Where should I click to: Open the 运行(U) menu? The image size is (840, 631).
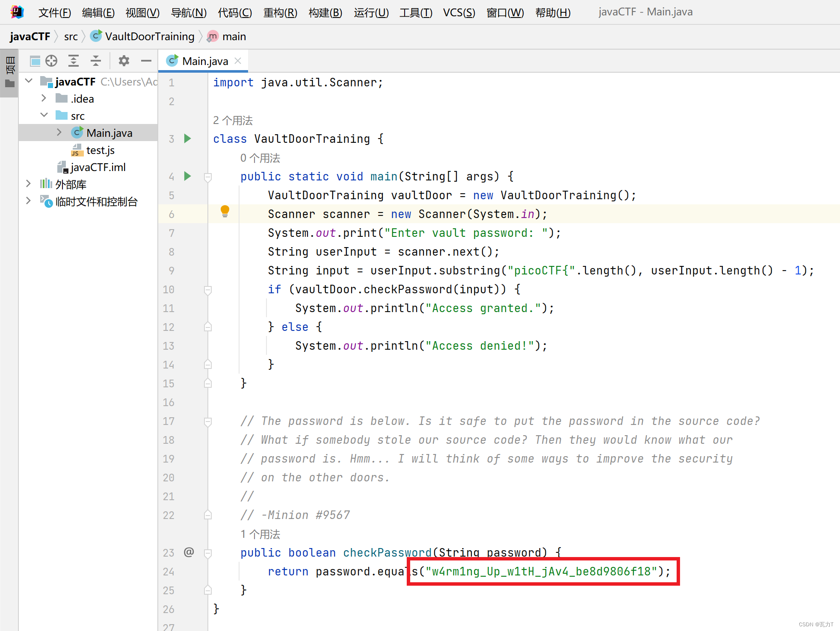pos(371,12)
